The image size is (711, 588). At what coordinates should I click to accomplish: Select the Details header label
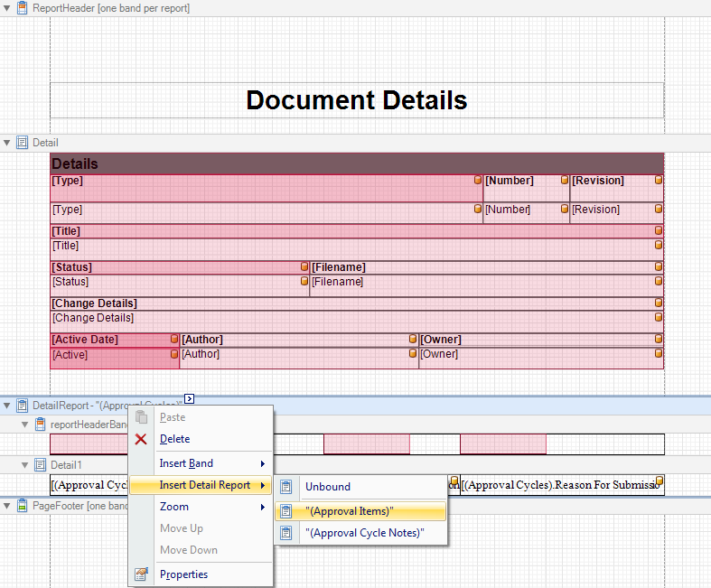tap(357, 163)
